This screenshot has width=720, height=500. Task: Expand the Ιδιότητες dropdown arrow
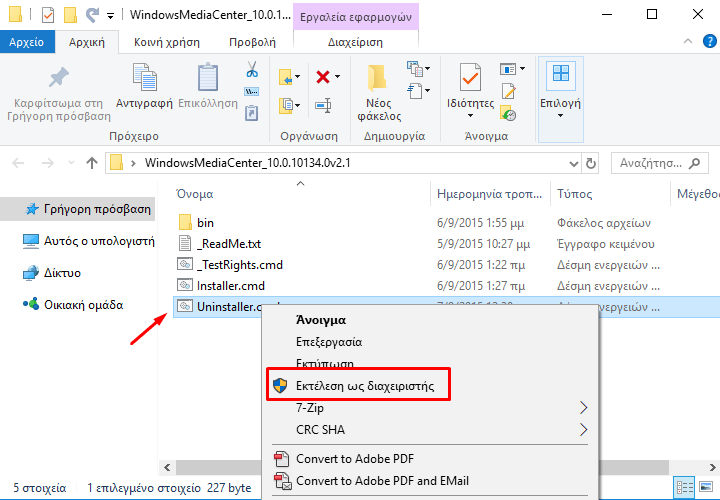click(x=470, y=116)
